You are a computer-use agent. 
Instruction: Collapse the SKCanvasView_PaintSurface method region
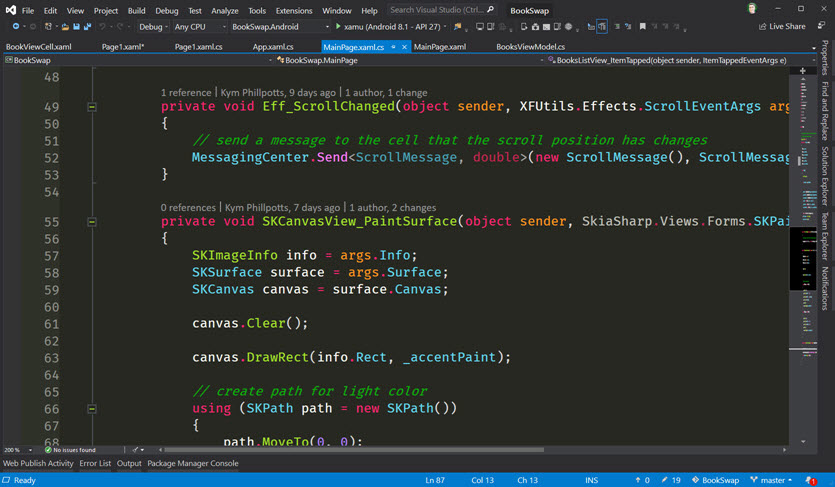click(x=92, y=222)
